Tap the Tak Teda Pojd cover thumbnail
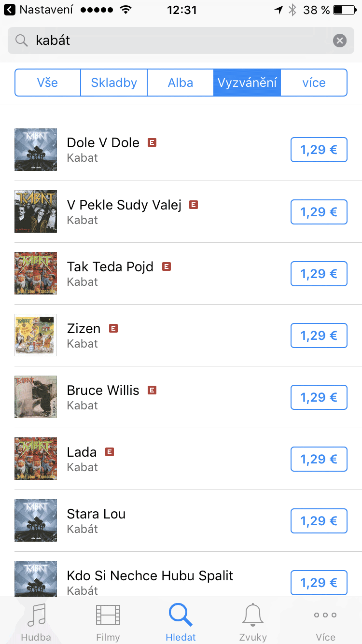 click(36, 273)
